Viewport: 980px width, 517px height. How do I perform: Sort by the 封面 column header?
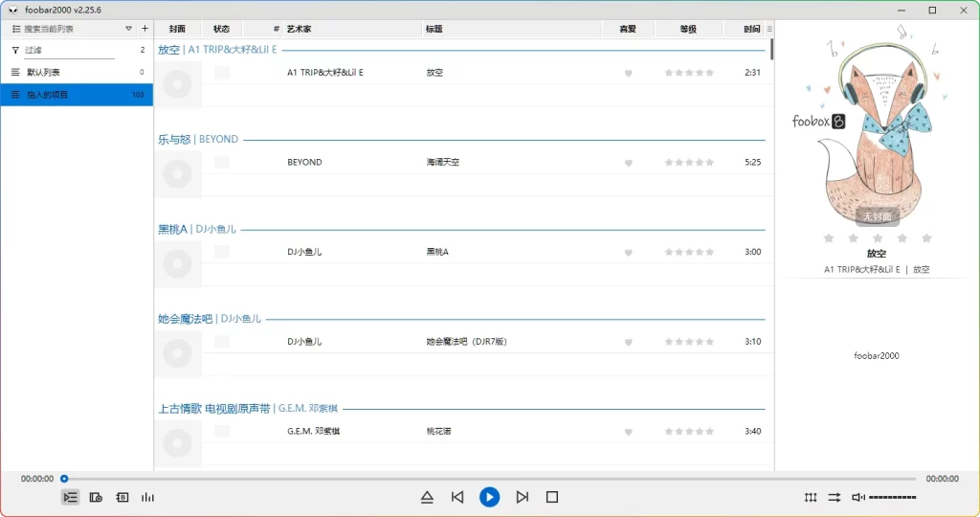(x=177, y=29)
